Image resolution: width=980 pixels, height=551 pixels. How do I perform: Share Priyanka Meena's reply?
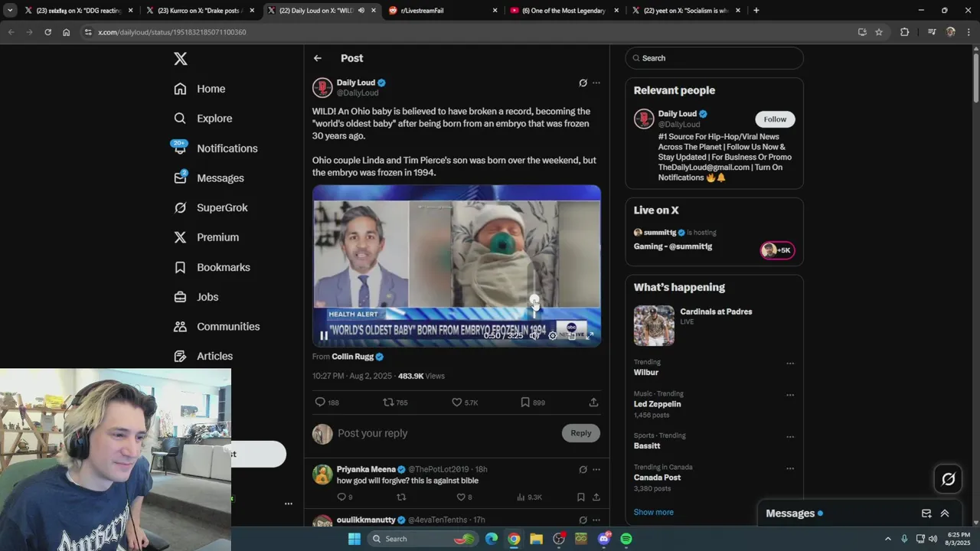[x=596, y=497]
